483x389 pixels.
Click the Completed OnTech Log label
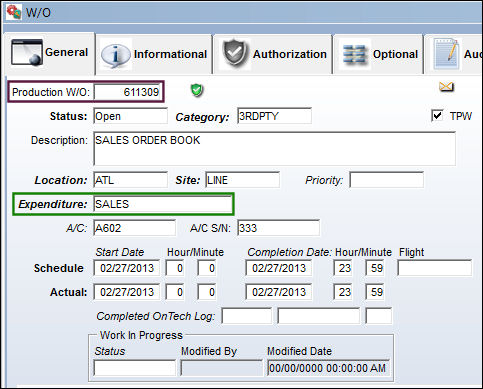click(x=156, y=316)
